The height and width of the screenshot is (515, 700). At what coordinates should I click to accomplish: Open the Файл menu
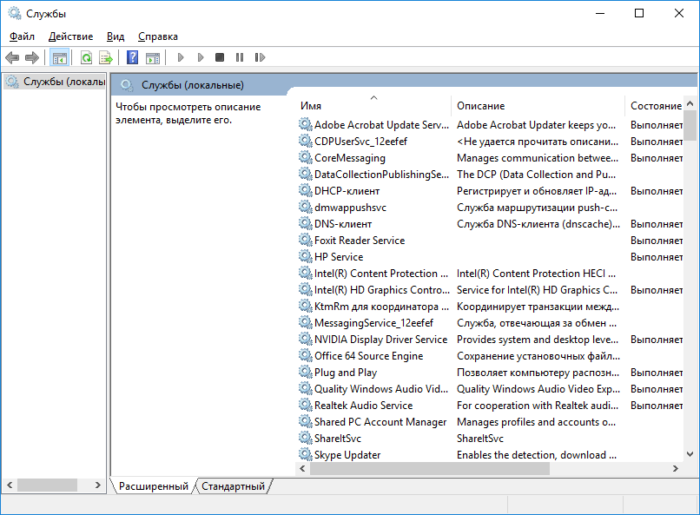(x=22, y=37)
